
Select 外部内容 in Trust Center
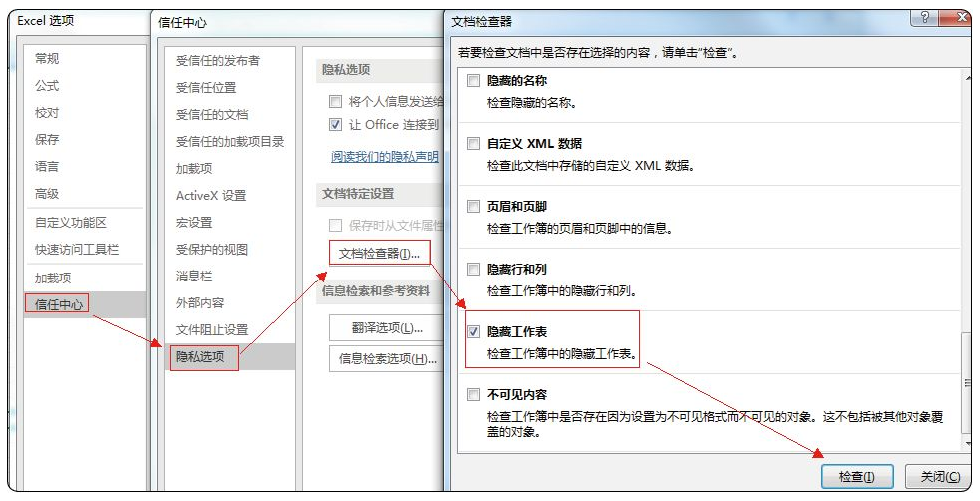[199, 302]
